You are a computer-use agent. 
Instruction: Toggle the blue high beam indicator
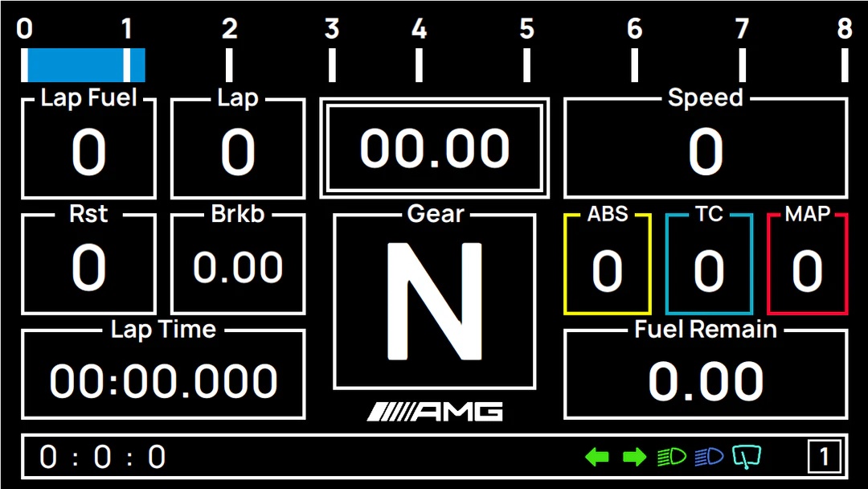[x=709, y=458]
